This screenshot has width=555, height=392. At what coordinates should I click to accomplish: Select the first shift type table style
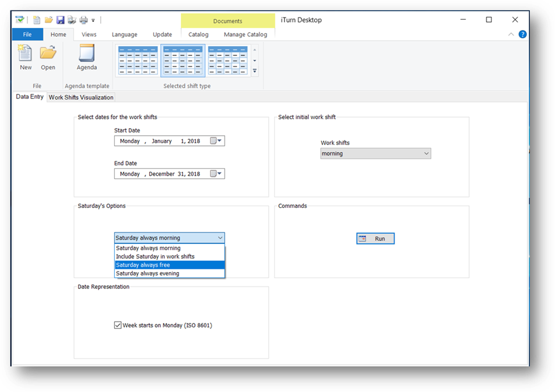(x=138, y=61)
